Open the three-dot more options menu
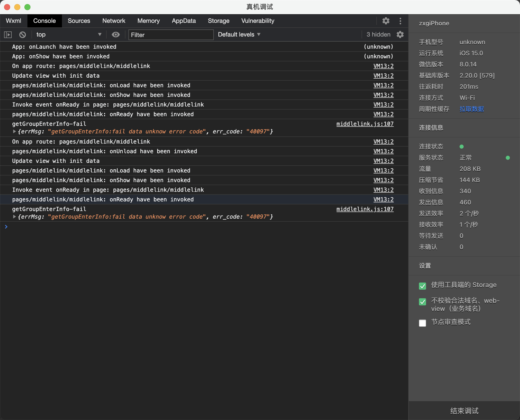The height and width of the screenshot is (420, 520). (x=400, y=21)
